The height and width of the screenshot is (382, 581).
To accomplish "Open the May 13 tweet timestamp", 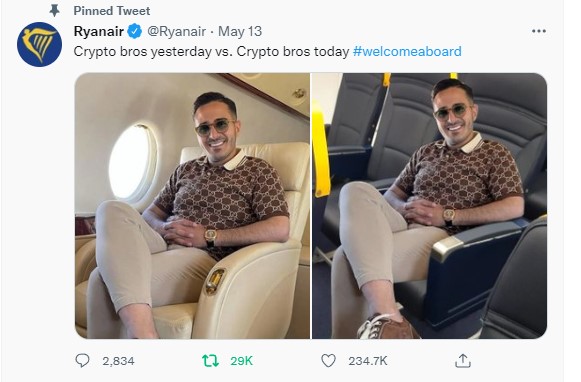I will coord(240,31).
